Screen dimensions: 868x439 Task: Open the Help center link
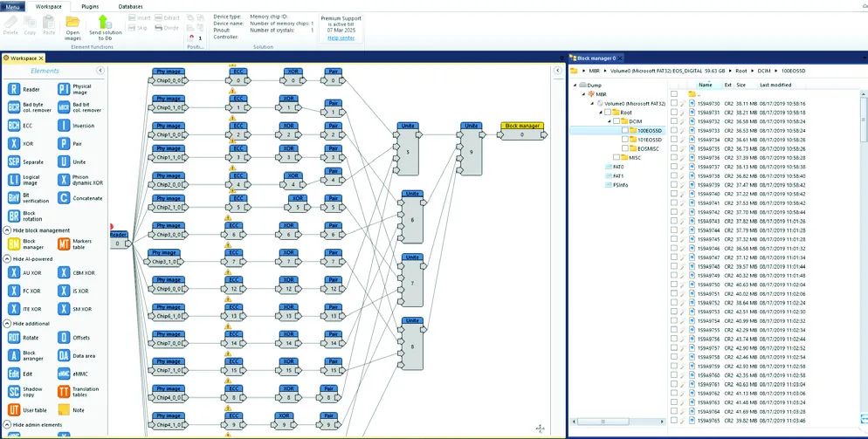pyautogui.click(x=341, y=38)
